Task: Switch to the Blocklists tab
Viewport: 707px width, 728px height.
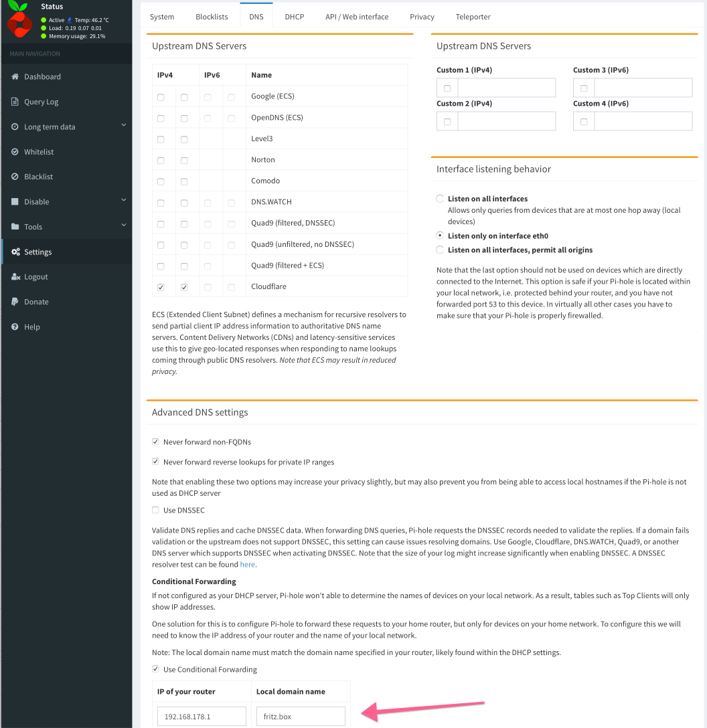Action: [212, 17]
